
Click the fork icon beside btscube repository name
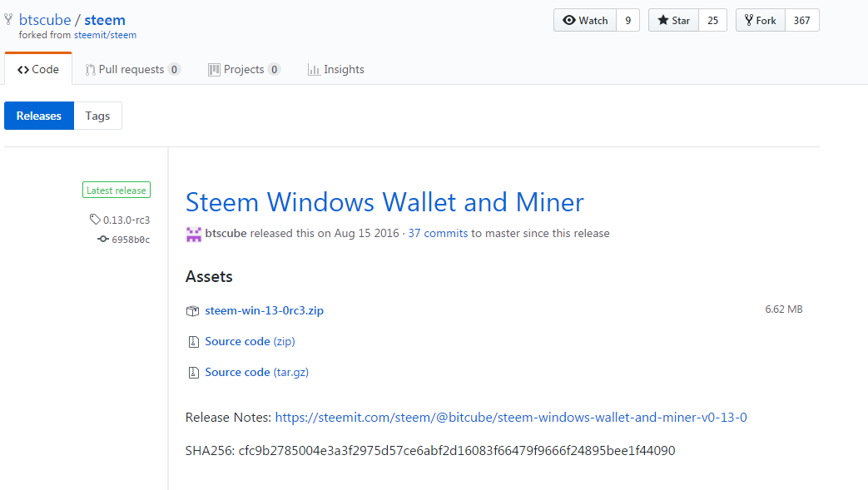click(x=8, y=20)
